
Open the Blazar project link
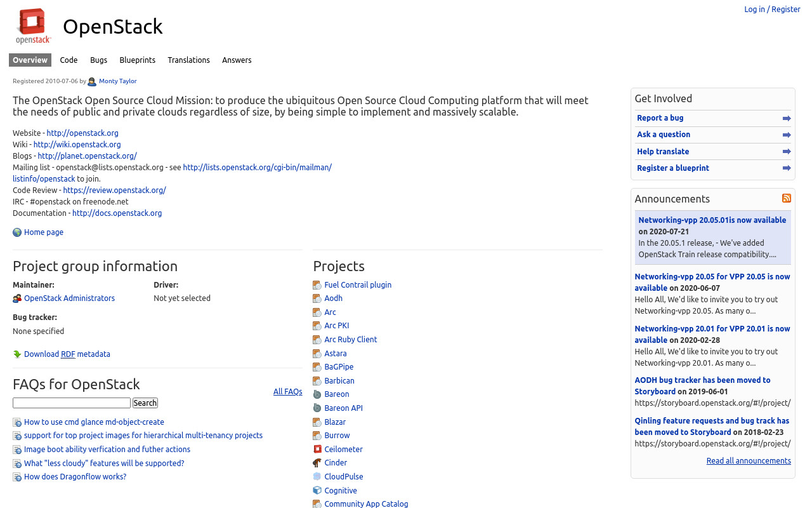pos(335,422)
